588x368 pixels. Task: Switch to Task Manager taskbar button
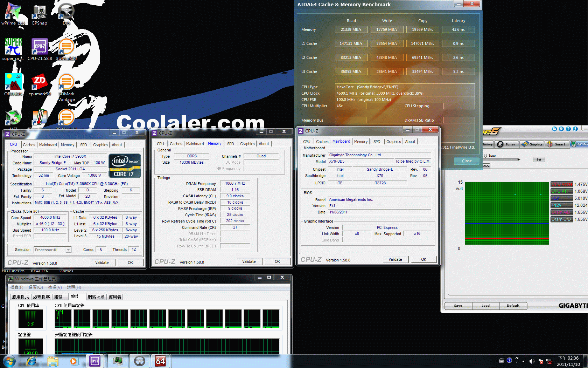tap(117, 361)
